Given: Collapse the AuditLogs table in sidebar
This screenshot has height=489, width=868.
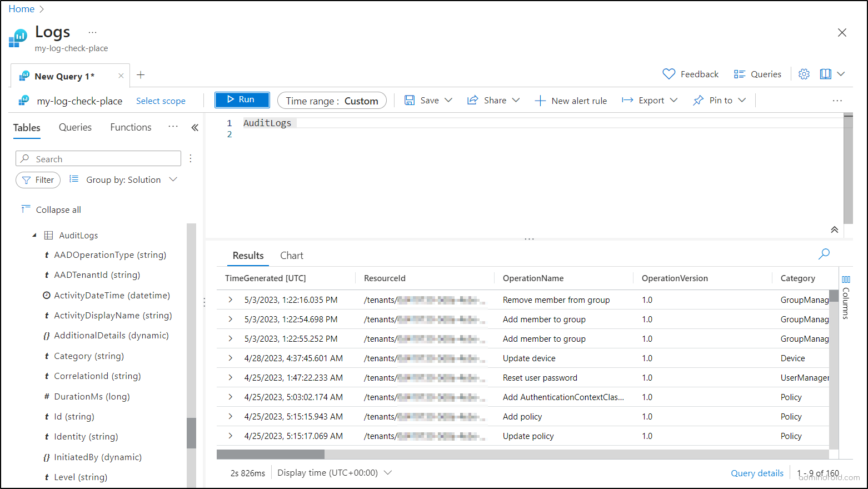Looking at the screenshot, I should 33,234.
